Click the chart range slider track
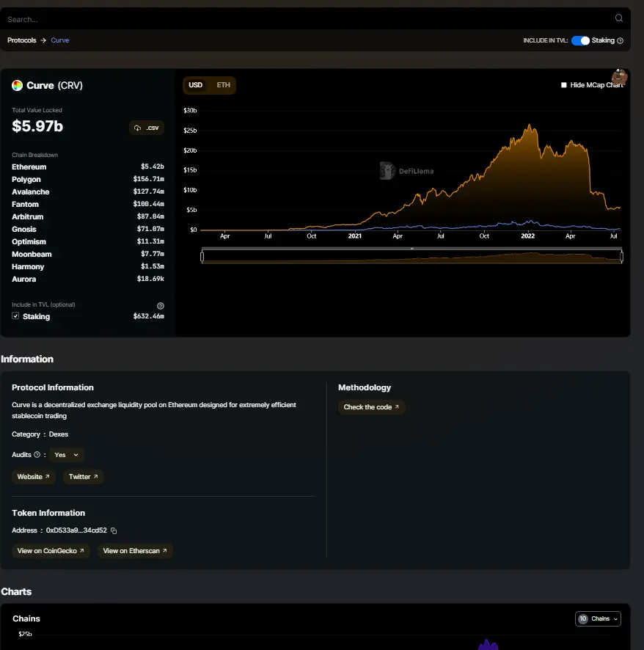 click(412, 257)
